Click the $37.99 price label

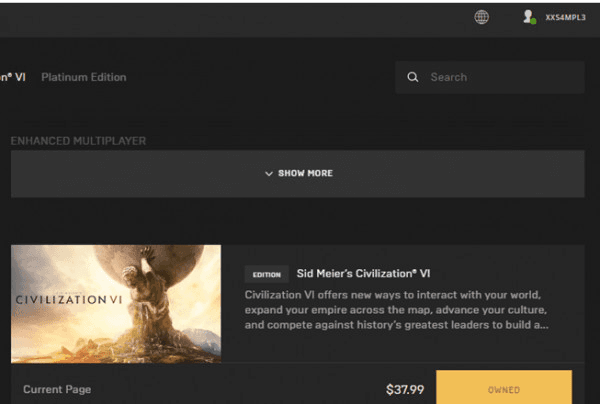tap(405, 389)
